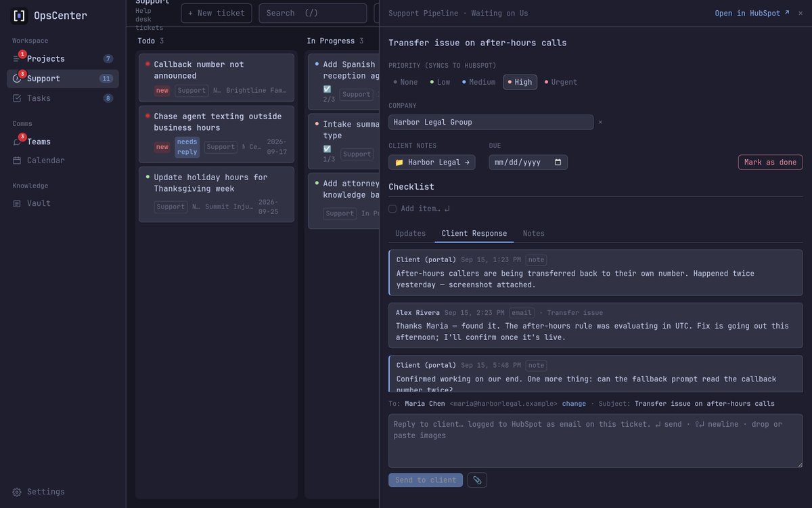Viewport: 812px width, 508px height.
Task: Clear the company with the × icon
Action: point(600,123)
